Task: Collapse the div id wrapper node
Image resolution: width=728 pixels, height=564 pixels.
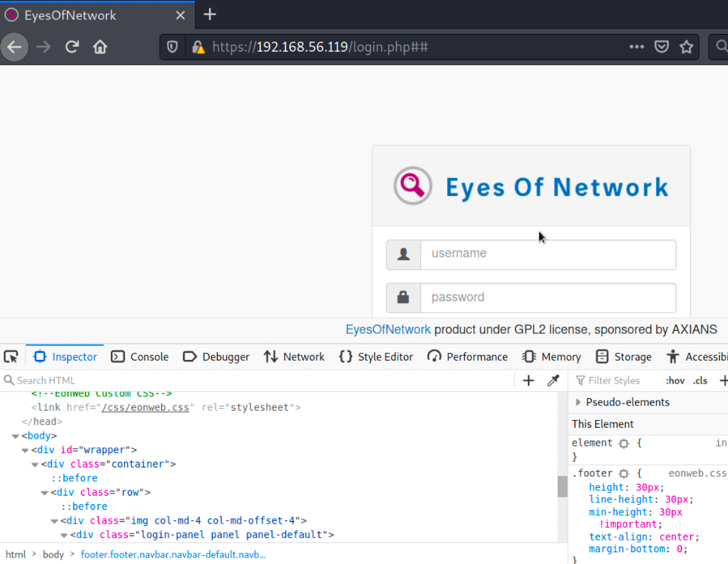Action: tap(25, 451)
